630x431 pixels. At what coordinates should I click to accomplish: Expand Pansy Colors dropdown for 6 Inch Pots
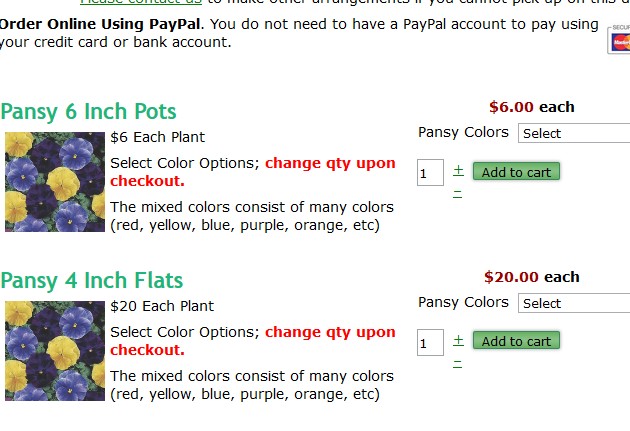point(574,133)
